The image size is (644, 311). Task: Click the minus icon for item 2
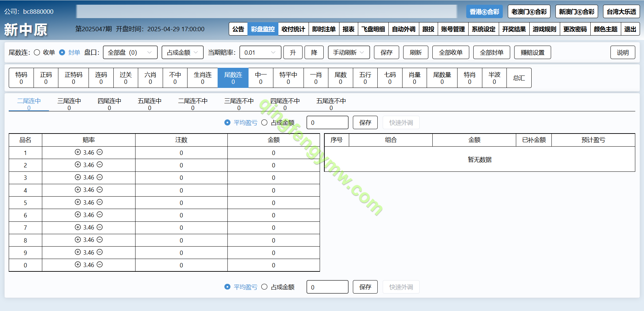100,164
